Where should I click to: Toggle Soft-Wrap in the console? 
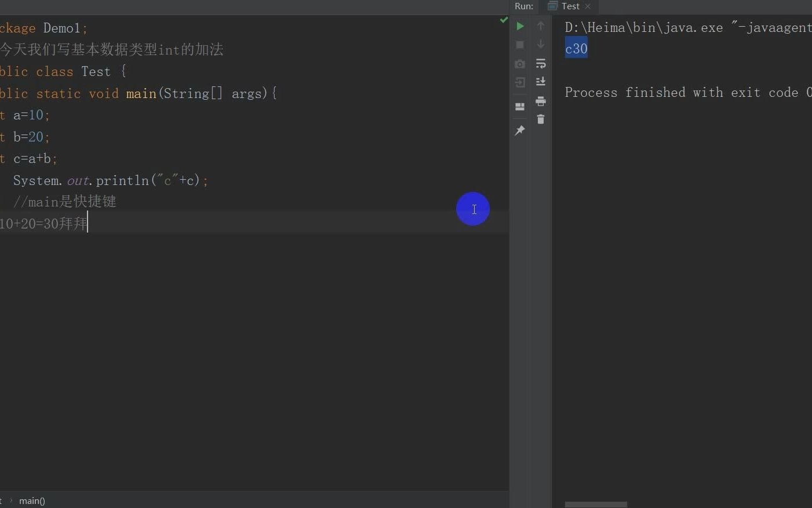[541, 64]
